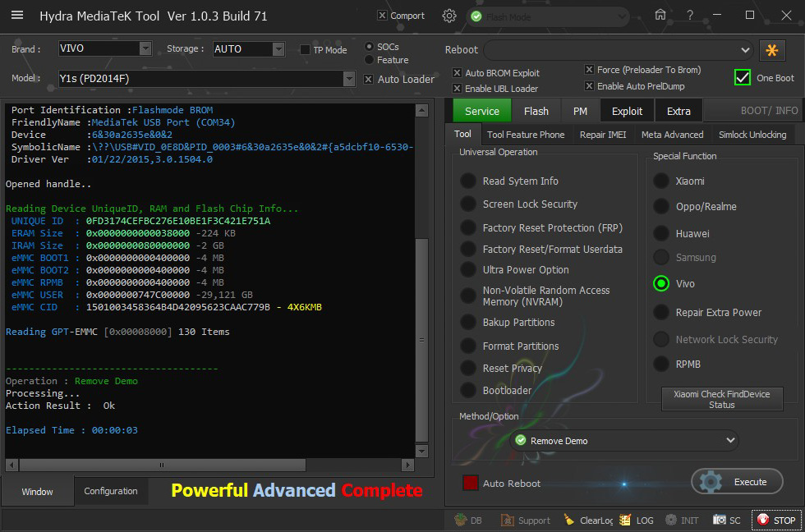Open the hamburger menu

17,16
